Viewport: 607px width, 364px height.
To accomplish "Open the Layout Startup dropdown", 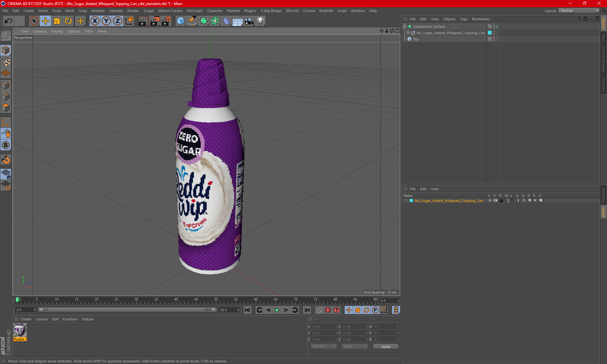I will click(579, 10).
